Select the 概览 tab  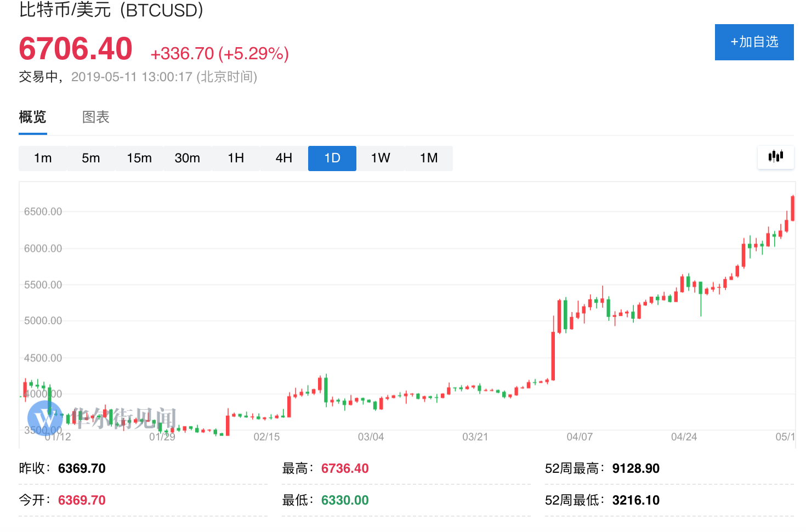32,117
